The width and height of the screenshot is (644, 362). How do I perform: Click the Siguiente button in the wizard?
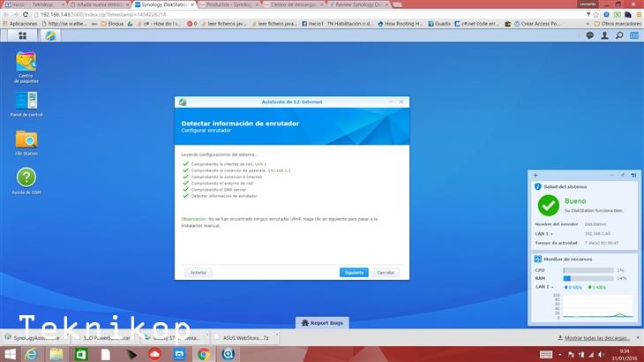point(354,272)
